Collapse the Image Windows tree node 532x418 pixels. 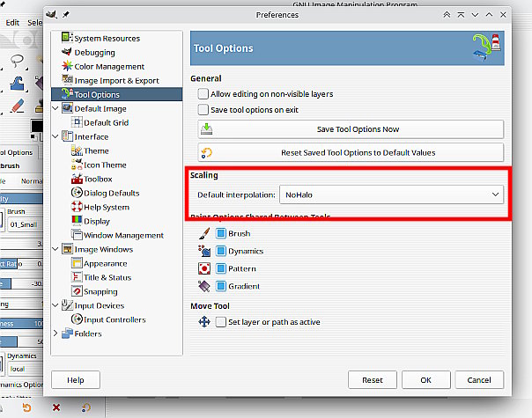[x=55, y=249]
